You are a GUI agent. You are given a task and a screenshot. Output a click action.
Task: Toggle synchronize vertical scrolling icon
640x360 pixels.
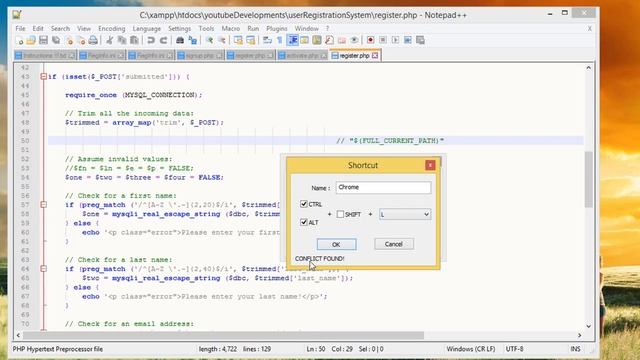[238, 40]
